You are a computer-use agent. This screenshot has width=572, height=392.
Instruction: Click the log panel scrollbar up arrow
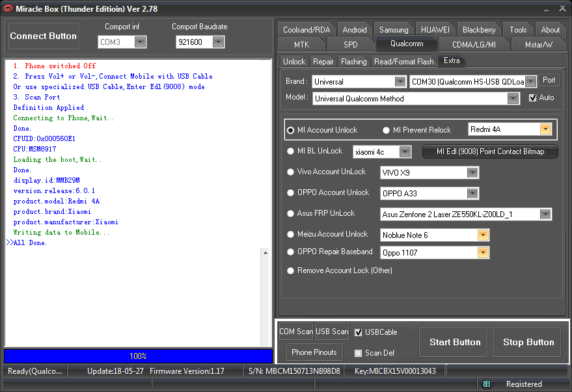pyautogui.click(x=266, y=252)
